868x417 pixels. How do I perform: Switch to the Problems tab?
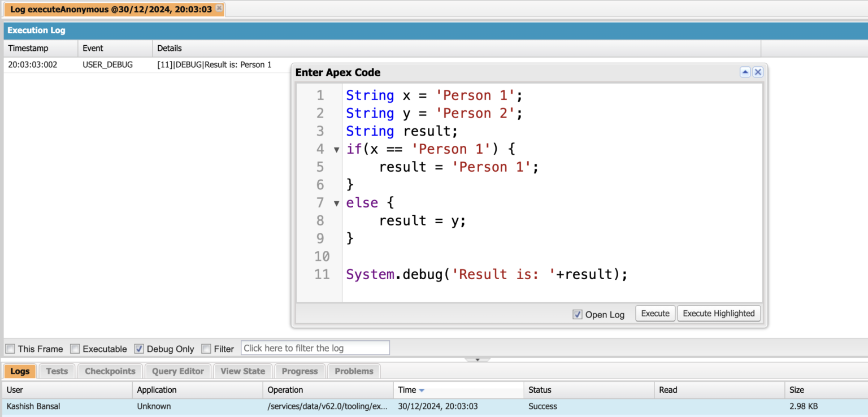coord(353,371)
